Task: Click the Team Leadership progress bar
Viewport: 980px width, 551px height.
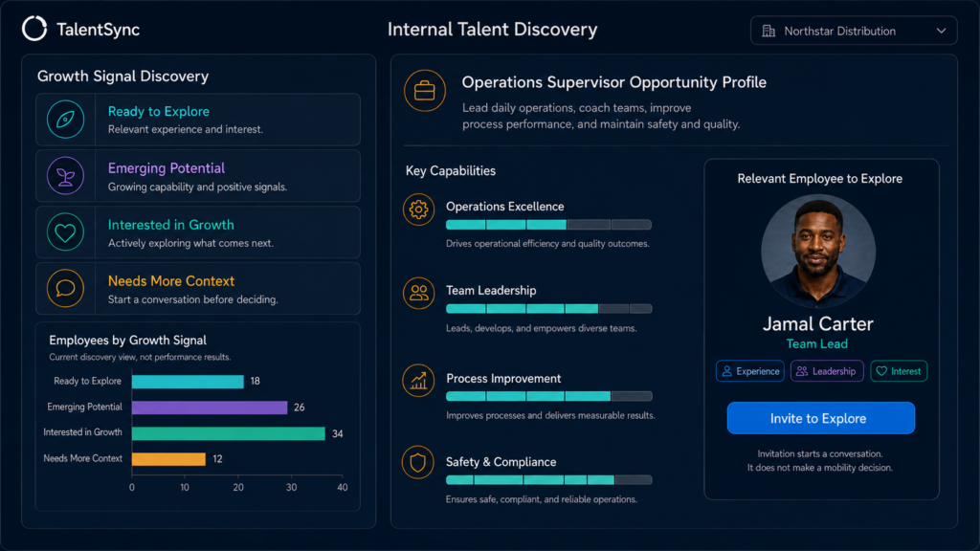Action: pos(548,309)
